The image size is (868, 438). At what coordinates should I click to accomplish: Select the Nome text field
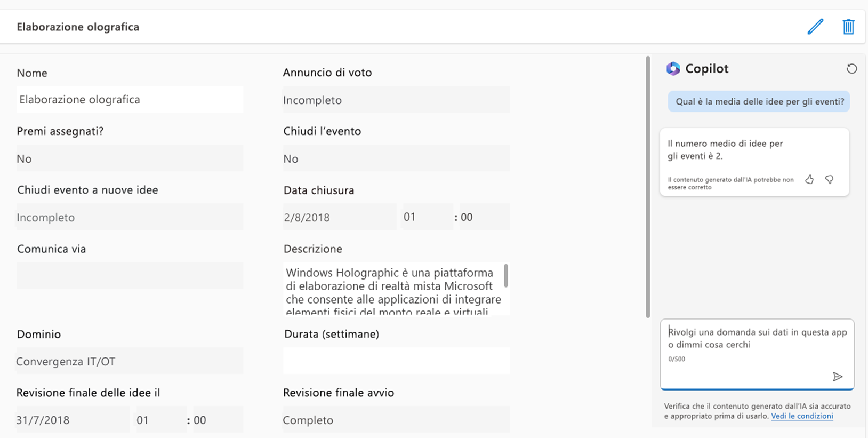click(130, 99)
